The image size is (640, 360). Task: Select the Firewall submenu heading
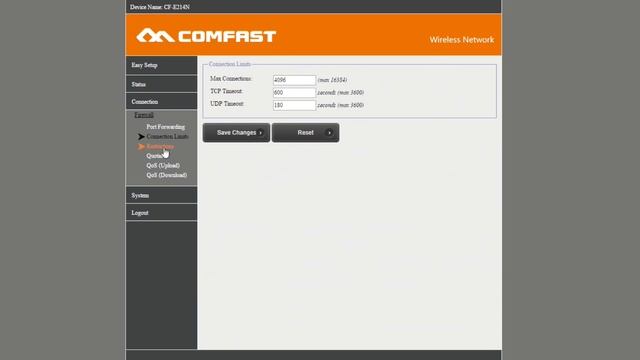click(x=144, y=115)
